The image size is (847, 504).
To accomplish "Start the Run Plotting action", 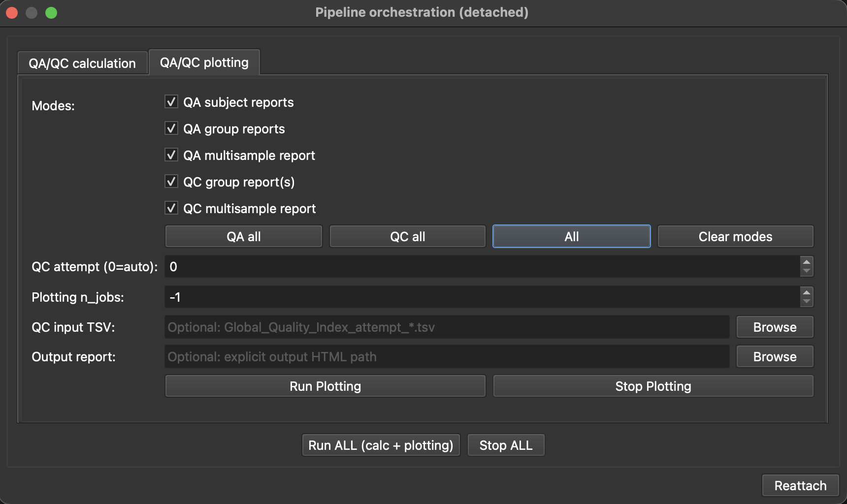I will 325,386.
